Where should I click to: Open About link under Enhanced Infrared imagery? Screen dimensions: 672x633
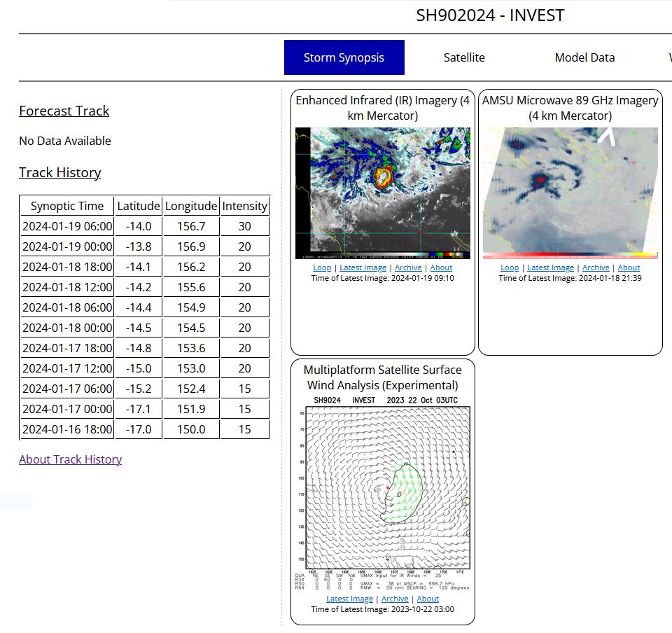pos(441,267)
